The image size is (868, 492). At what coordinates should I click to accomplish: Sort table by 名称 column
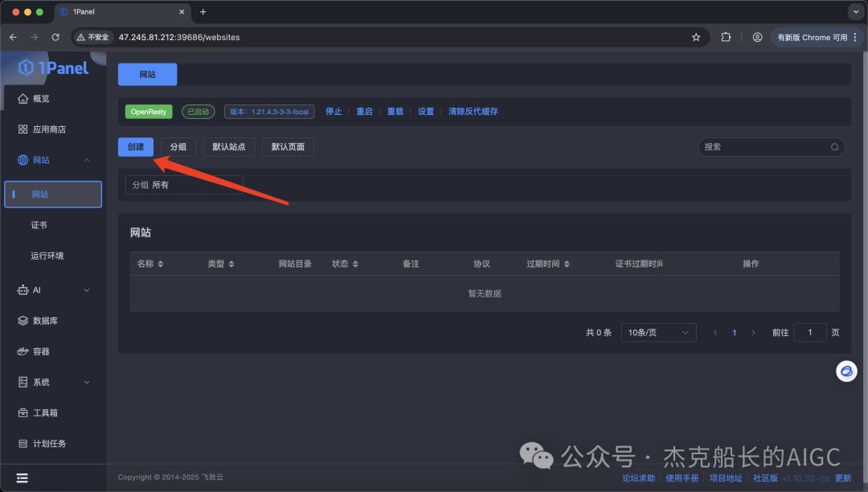tap(161, 264)
